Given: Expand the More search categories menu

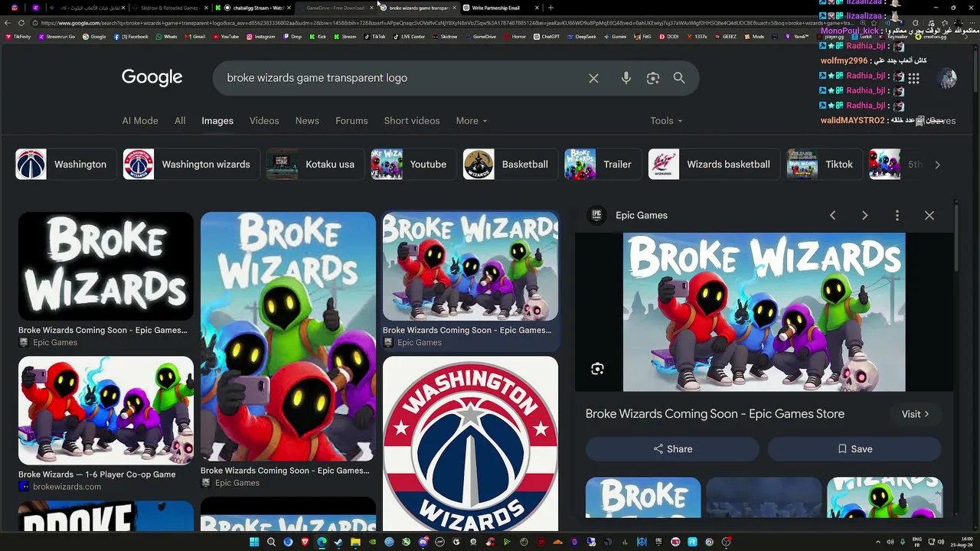Looking at the screenshot, I should pos(471,121).
